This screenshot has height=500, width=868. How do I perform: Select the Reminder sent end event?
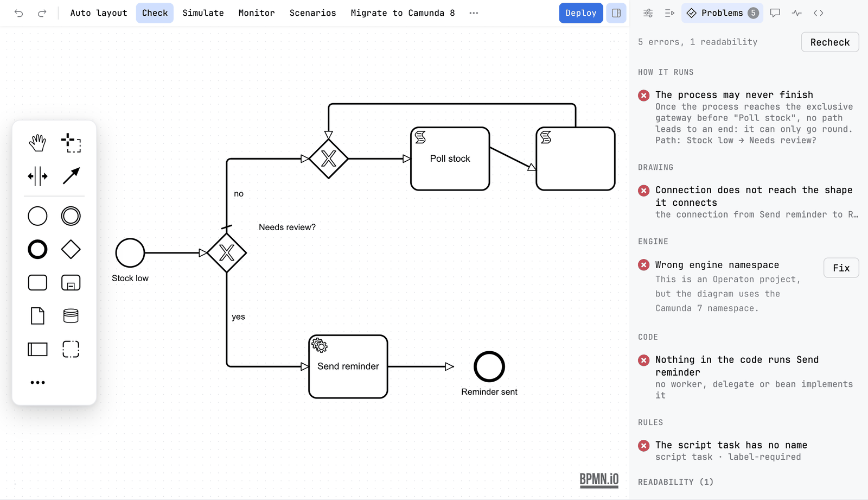tap(489, 367)
